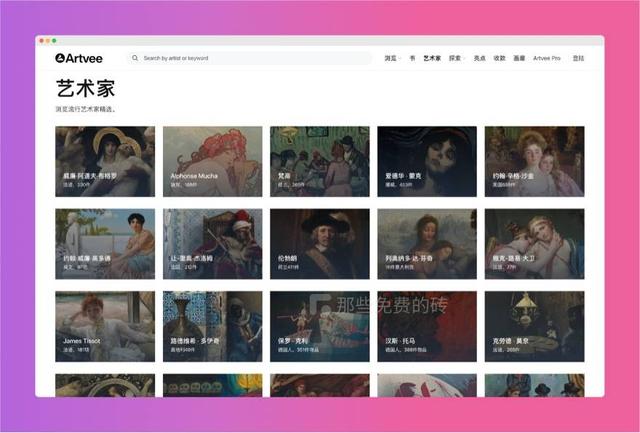Screen dimensions: 640x433
Task: Open the 让-里昂·杰洛姆 artist card
Action: tap(213, 244)
